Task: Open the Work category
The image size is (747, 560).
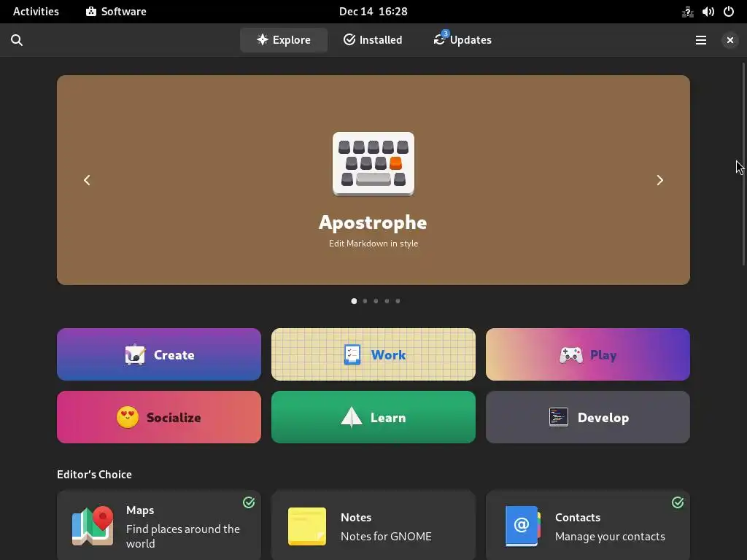Action: coord(373,354)
